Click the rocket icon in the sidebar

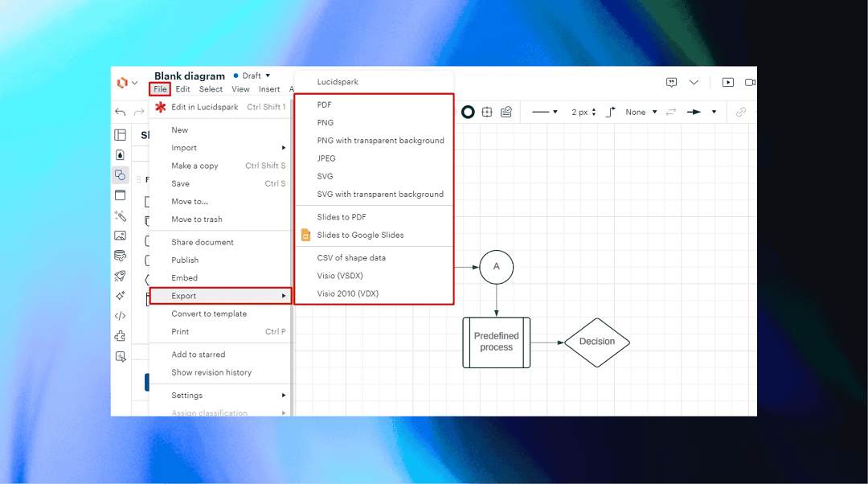click(120, 276)
